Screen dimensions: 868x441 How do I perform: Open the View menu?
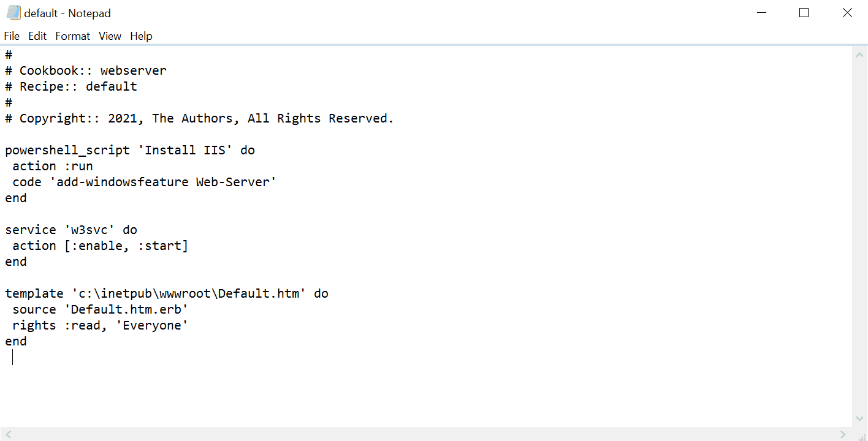coord(110,36)
